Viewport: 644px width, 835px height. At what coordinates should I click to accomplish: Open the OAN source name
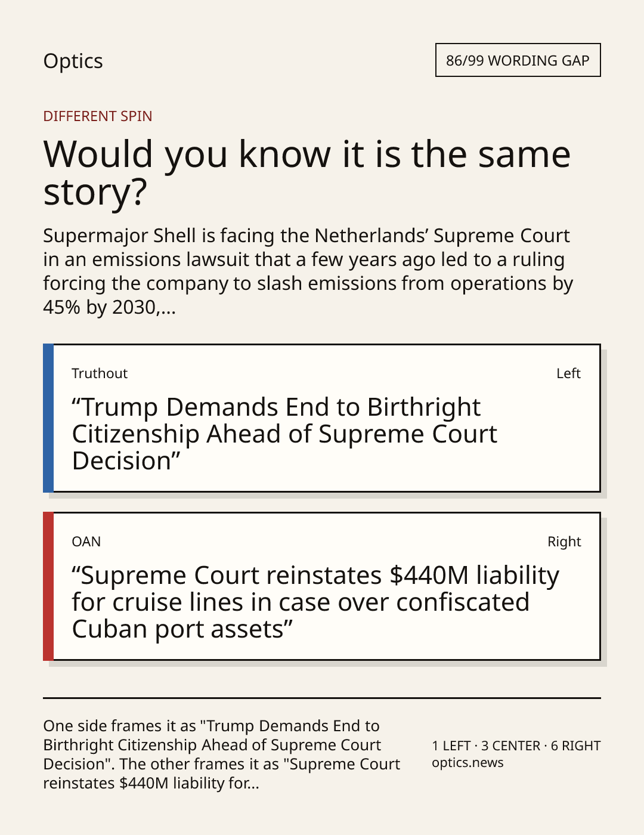pyautogui.click(x=86, y=542)
